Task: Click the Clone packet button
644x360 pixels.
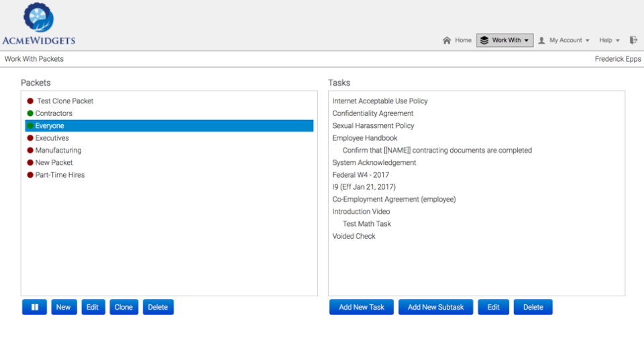Action: coord(123,307)
